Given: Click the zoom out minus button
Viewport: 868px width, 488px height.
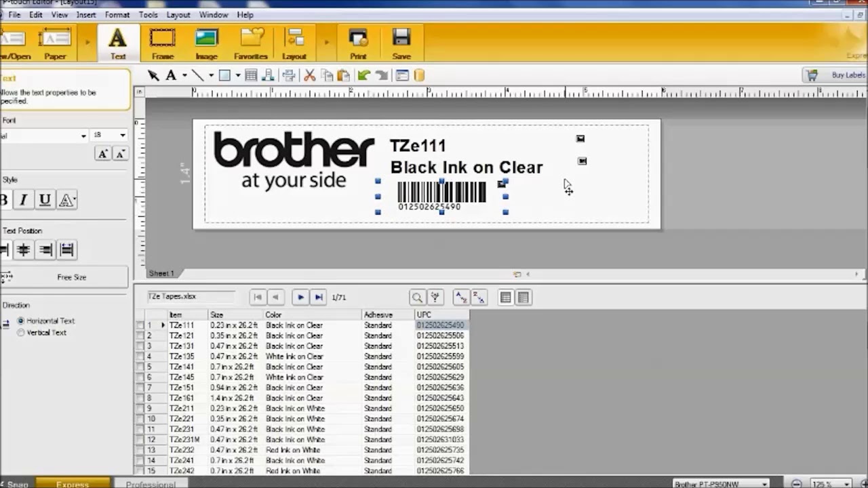Looking at the screenshot, I should (795, 484).
